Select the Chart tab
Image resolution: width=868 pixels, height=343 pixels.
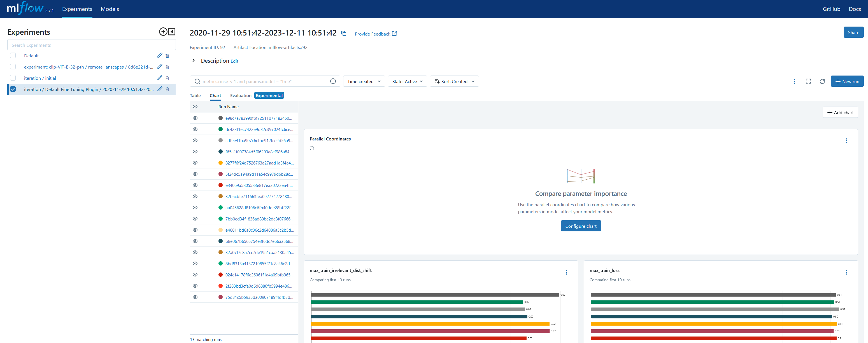click(215, 96)
